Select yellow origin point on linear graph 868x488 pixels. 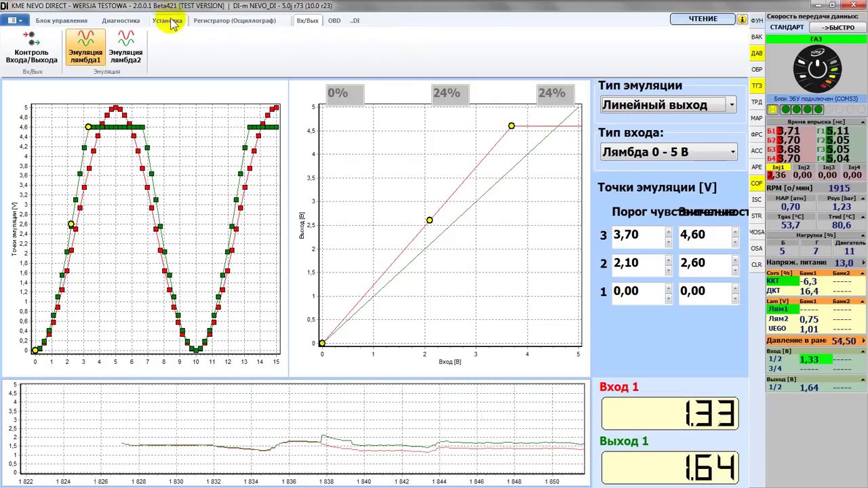pos(322,343)
